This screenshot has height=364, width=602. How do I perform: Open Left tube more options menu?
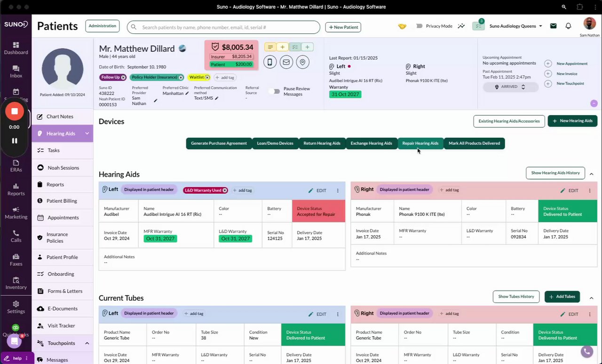[x=338, y=314]
